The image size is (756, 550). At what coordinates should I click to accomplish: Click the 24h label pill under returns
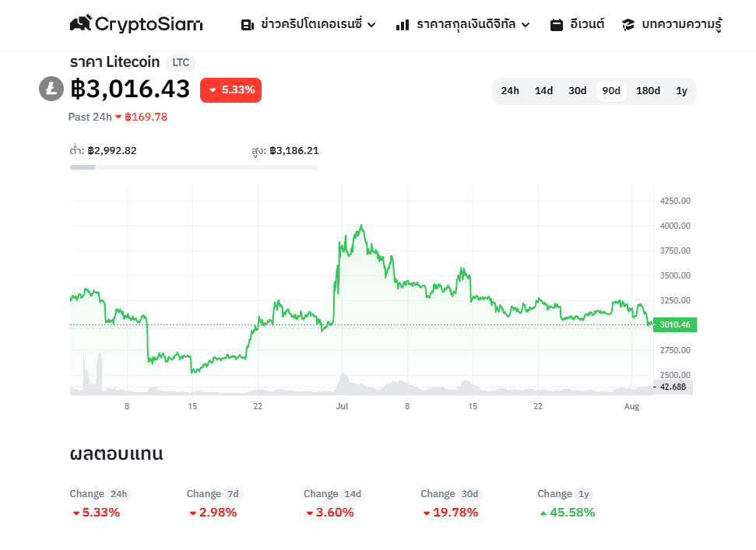(x=118, y=494)
